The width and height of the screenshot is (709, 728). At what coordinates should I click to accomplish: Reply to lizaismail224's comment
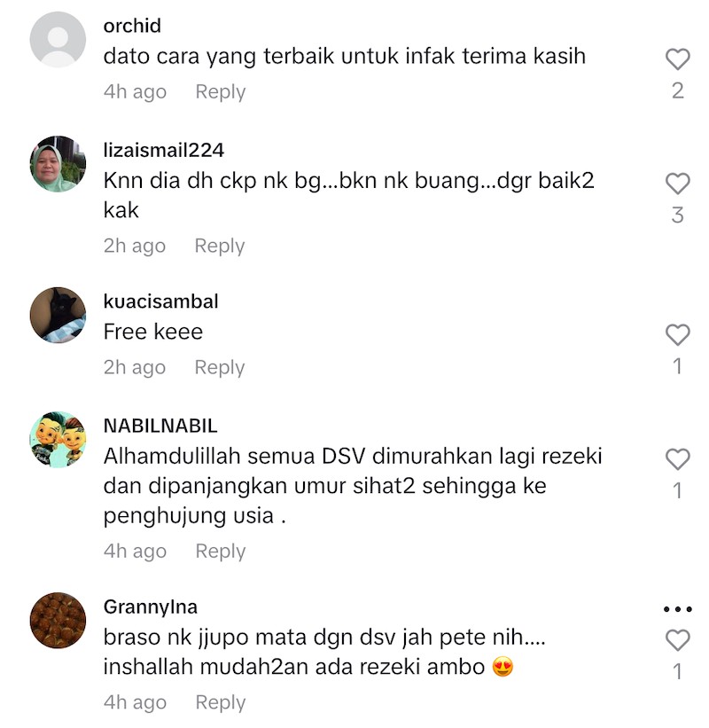click(x=220, y=247)
